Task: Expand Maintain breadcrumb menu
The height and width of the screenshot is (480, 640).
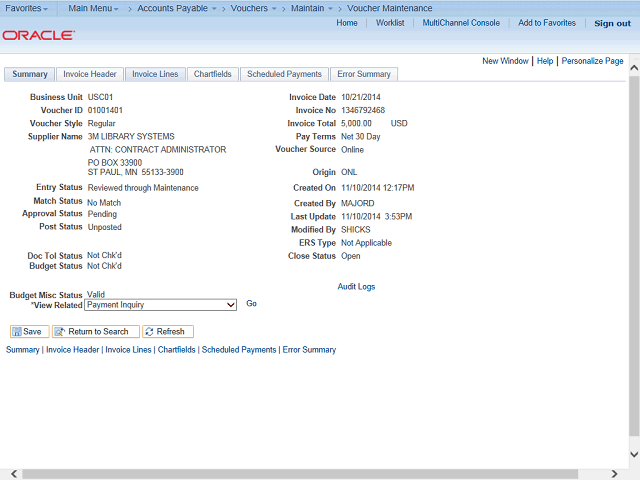Action: [311, 8]
